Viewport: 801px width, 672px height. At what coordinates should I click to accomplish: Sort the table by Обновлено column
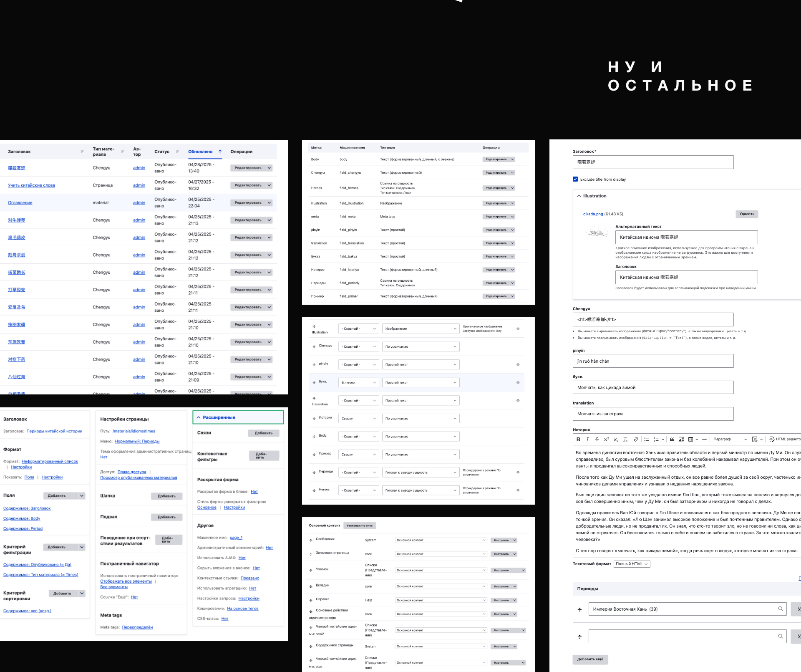200,152
